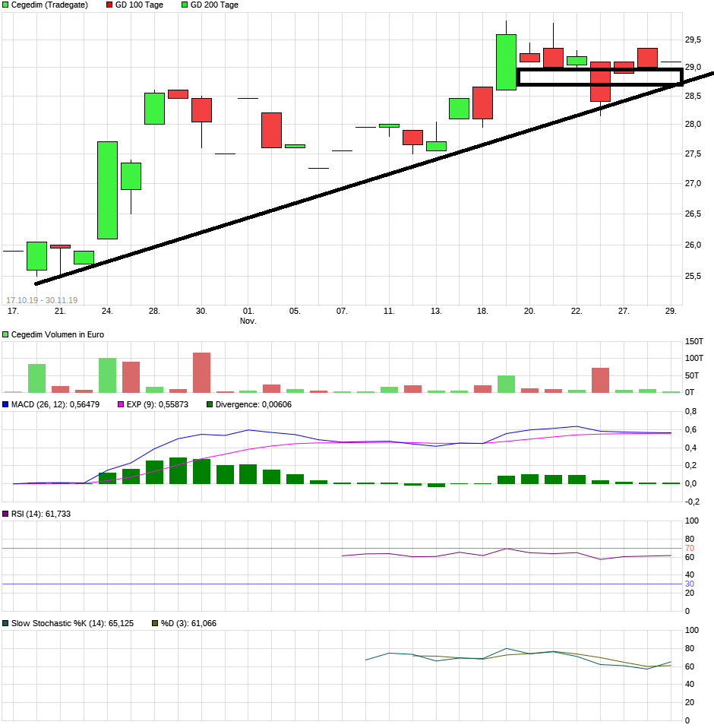Click the red GD 100 Tage legend swatch
714x728 pixels.
tap(109, 5)
